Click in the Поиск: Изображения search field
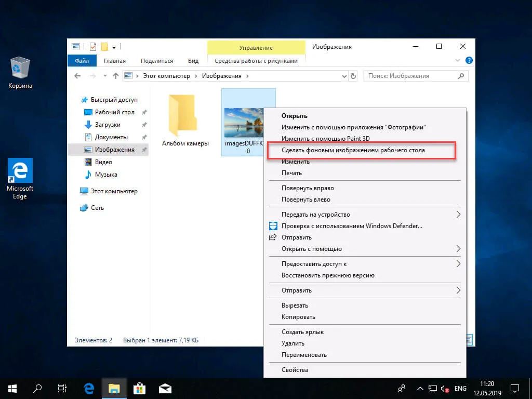Viewport: 532px width, 399px height. (x=416, y=76)
